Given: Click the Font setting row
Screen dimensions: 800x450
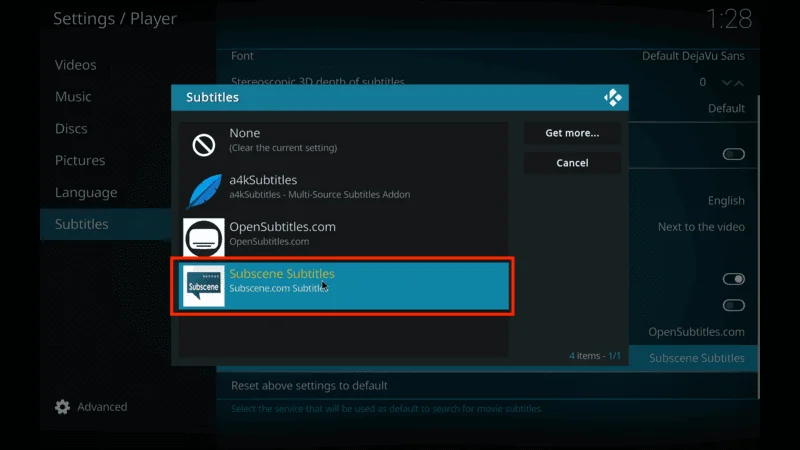Looking at the screenshot, I should coord(487,56).
